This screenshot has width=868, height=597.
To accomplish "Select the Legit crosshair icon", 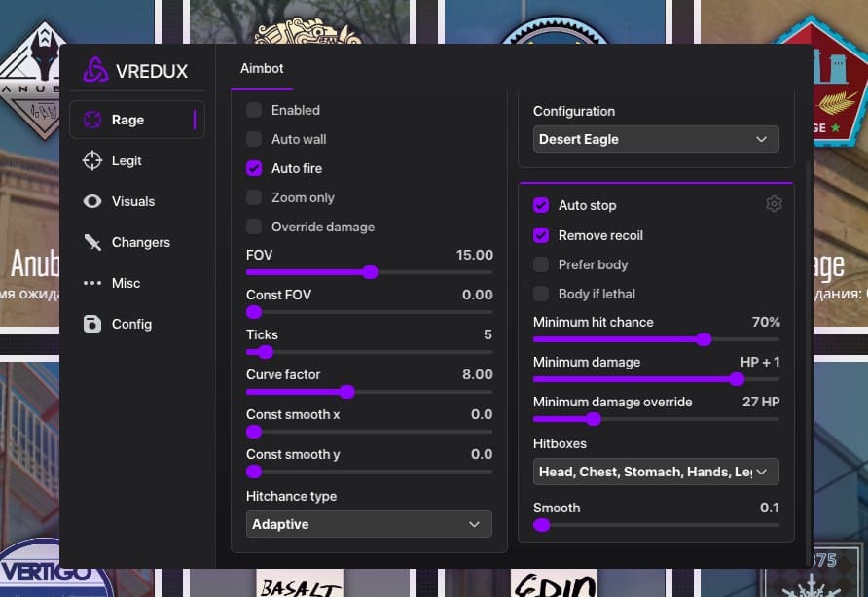I will (92, 160).
